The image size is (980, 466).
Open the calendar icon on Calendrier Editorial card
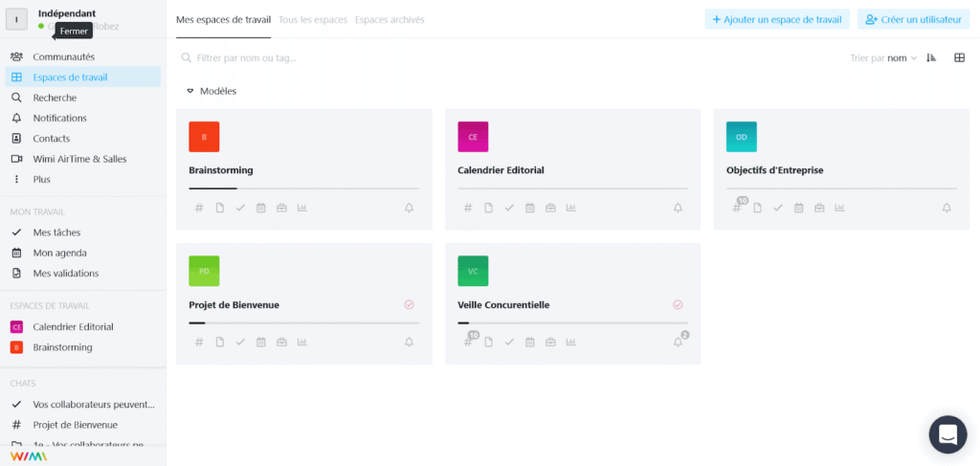[x=529, y=208]
